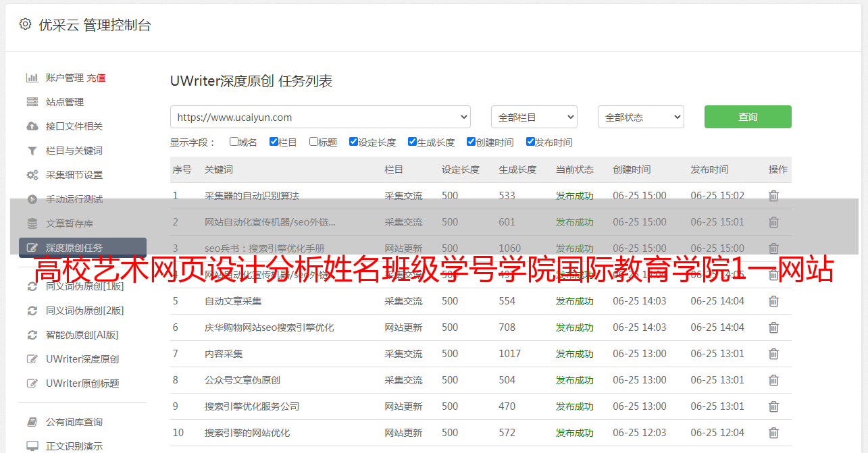Toggle the 发布时间 field checkbox
Screen dimensions: 868x453
pos(530,142)
